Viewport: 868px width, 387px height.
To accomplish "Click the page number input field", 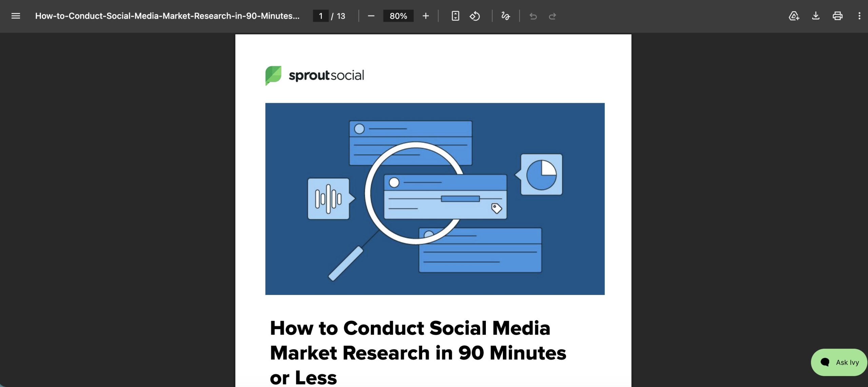I will [x=320, y=16].
